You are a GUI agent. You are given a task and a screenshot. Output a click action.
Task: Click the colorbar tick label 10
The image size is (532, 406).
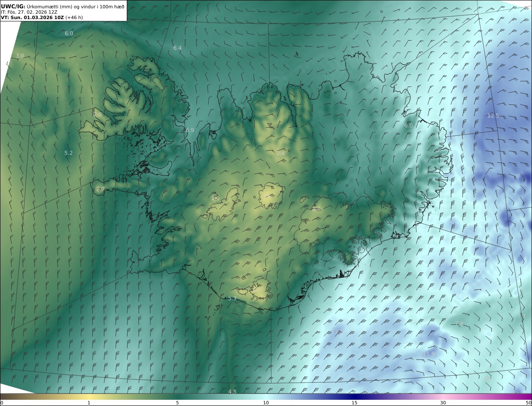tap(266, 403)
